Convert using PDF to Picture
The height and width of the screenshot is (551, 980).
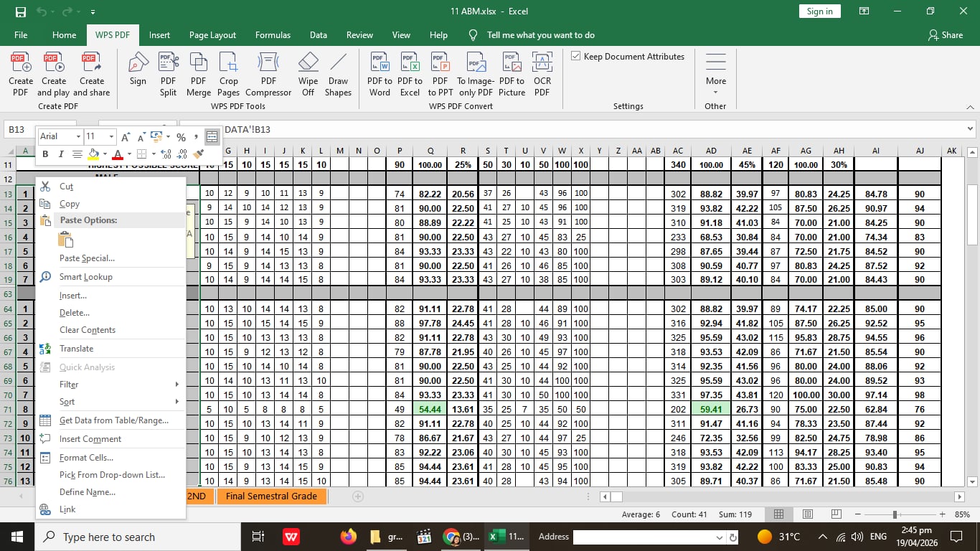tap(512, 75)
